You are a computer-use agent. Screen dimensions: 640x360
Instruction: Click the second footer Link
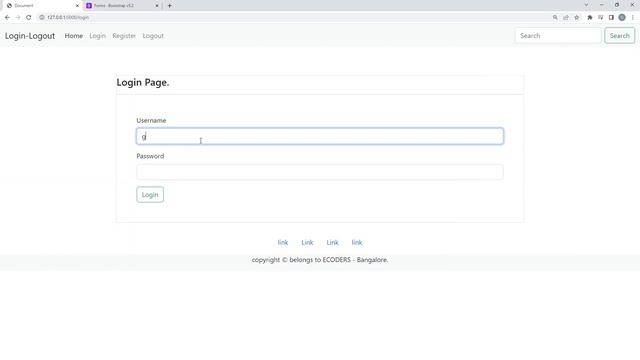coord(307,242)
